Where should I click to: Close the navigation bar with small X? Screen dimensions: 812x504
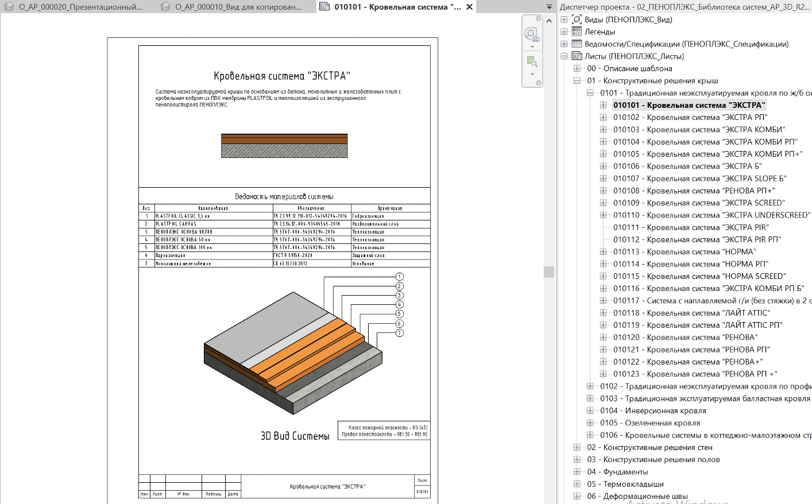(x=538, y=18)
